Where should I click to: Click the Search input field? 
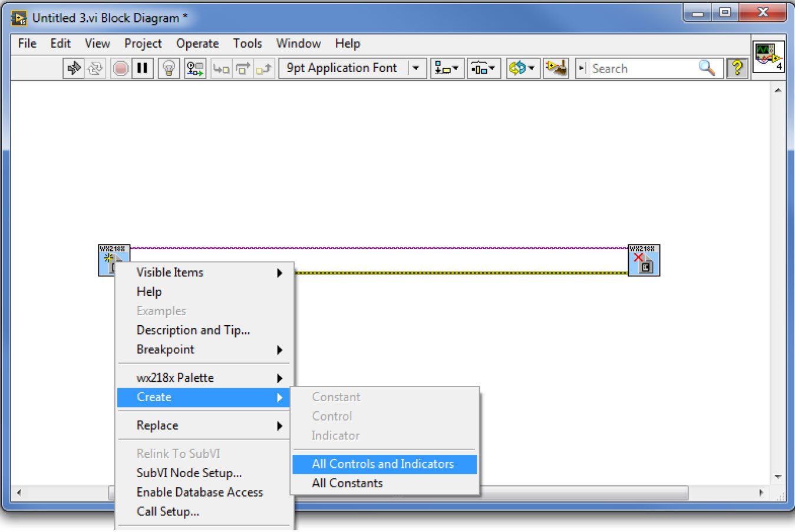pos(642,69)
